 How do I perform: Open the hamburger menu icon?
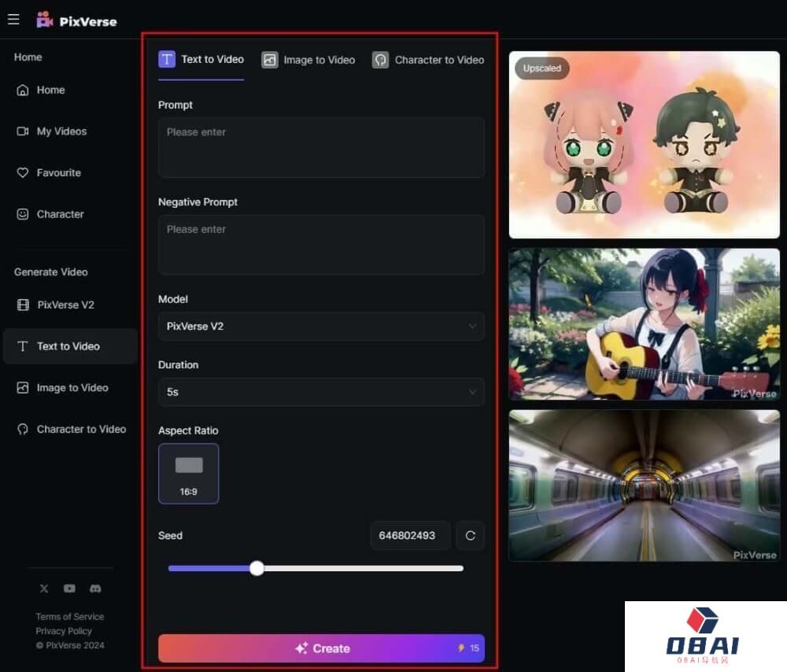pos(13,20)
